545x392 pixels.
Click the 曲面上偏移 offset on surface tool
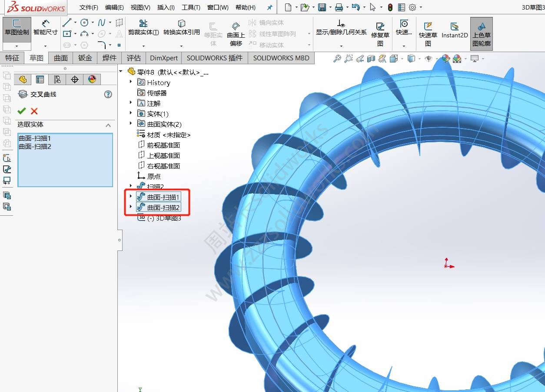236,34
